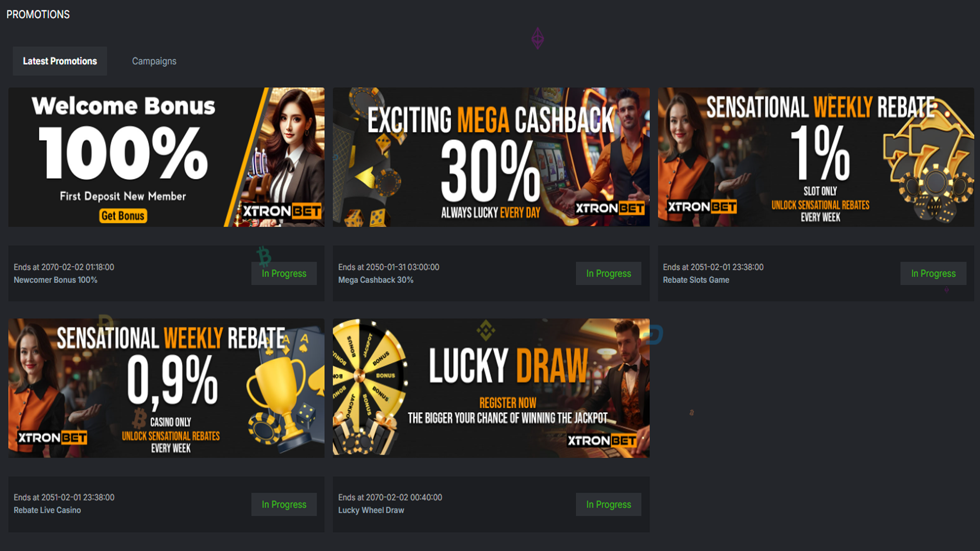The height and width of the screenshot is (551, 980).
Task: Click the green Bitcoin symbol icon
Action: (264, 257)
